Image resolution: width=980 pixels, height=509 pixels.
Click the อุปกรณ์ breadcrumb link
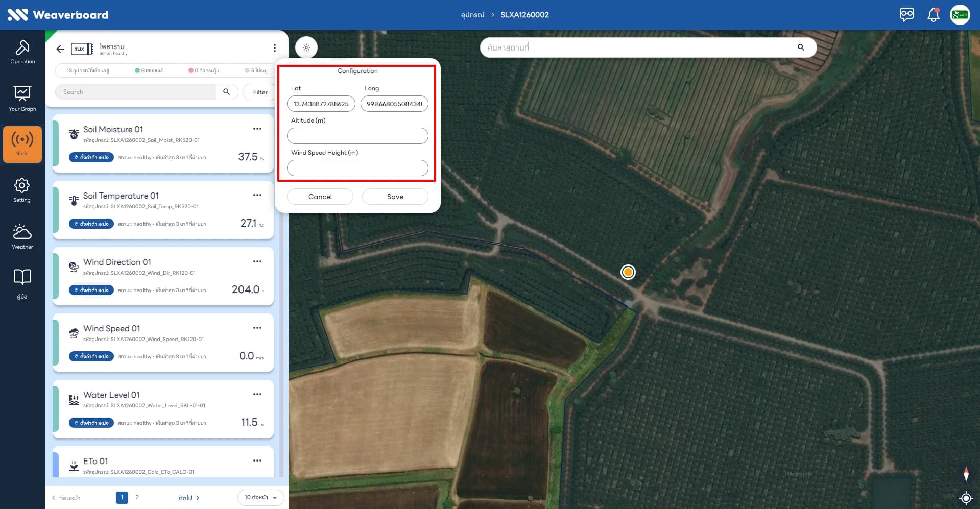[x=472, y=15]
